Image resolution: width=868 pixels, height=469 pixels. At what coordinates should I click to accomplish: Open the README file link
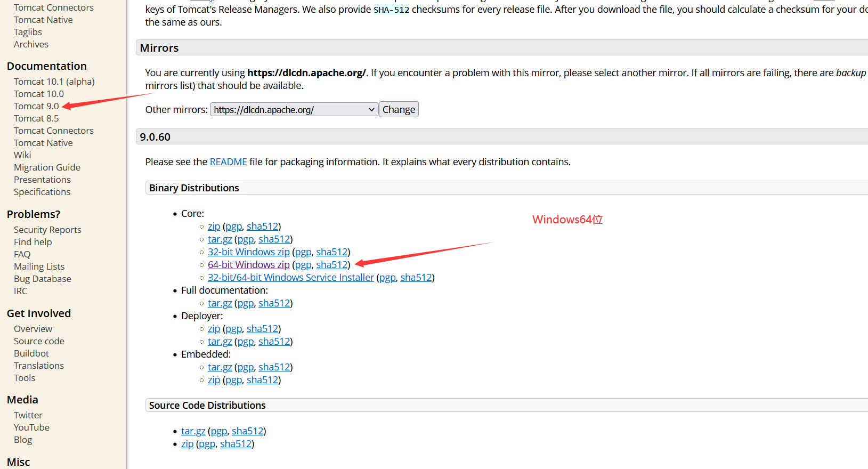228,162
